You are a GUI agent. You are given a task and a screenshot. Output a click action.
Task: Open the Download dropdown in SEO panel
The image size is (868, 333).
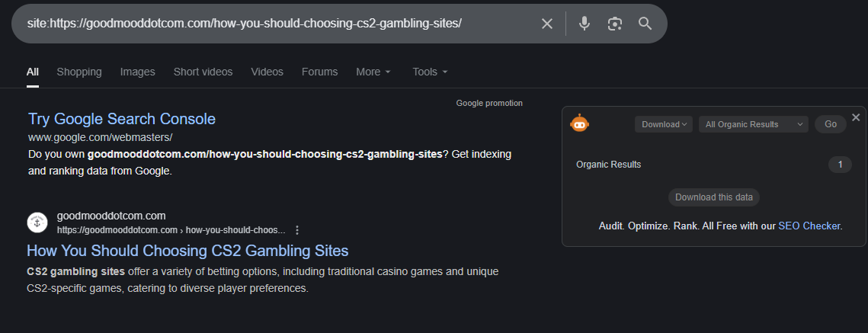(x=663, y=124)
